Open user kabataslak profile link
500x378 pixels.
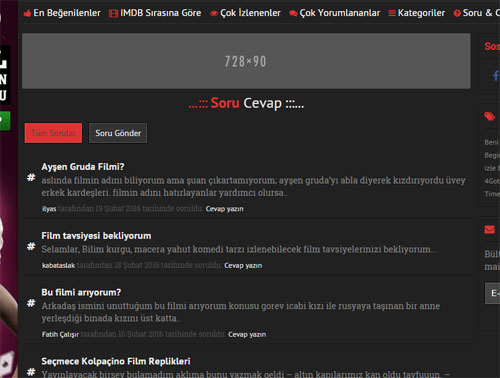tap(58, 266)
